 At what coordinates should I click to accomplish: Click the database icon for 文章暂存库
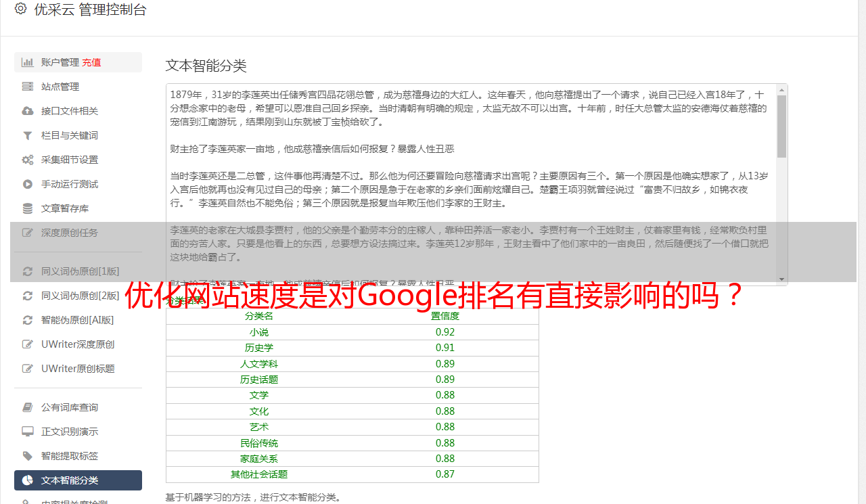pos(28,208)
